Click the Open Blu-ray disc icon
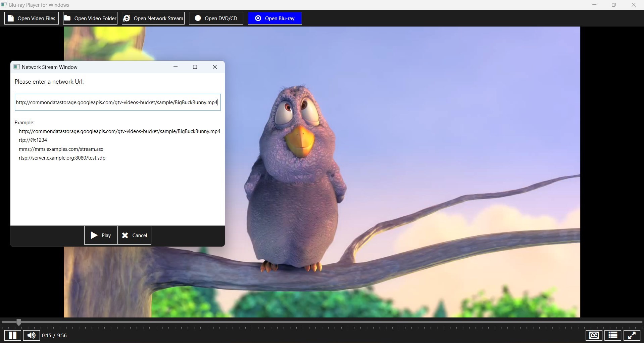644x343 pixels. coord(258,18)
